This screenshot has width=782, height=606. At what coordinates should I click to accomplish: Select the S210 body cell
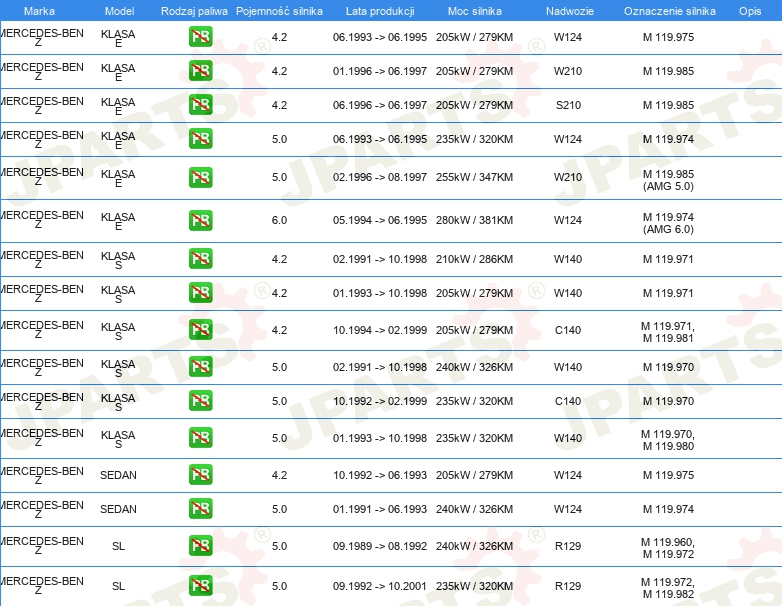click(568, 105)
